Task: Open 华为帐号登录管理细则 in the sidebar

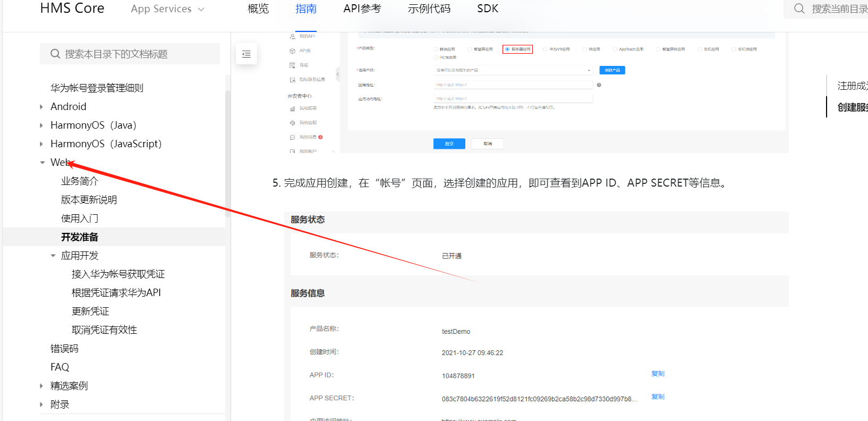Action: 97,88
